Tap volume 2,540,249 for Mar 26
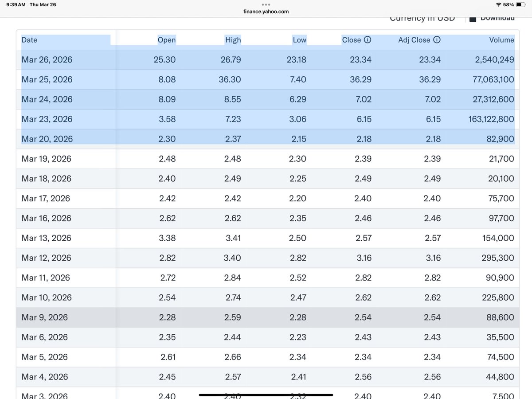This screenshot has height=399, width=532. pyautogui.click(x=495, y=59)
